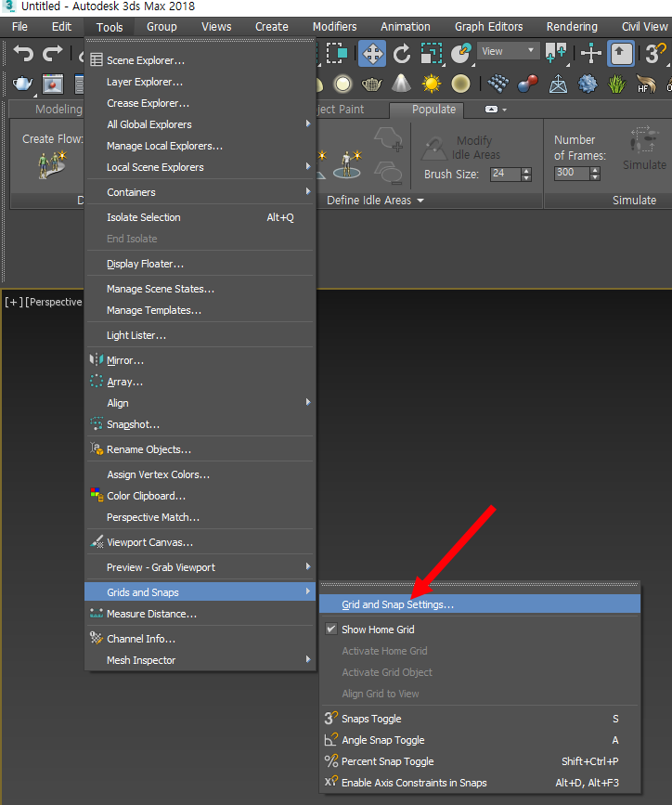Click the teapot render setup icon
This screenshot has width=672, height=805.
tap(22, 84)
